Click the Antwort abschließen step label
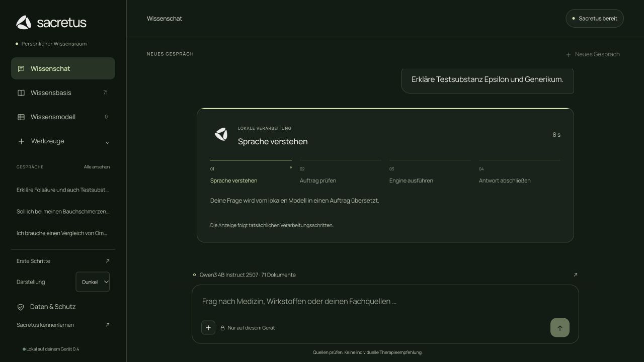Image resolution: width=644 pixels, height=362 pixels. click(x=505, y=180)
